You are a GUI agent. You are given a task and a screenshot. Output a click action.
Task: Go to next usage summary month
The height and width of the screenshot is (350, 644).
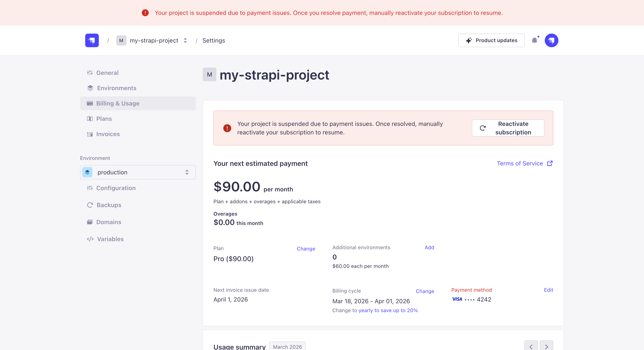(546, 347)
